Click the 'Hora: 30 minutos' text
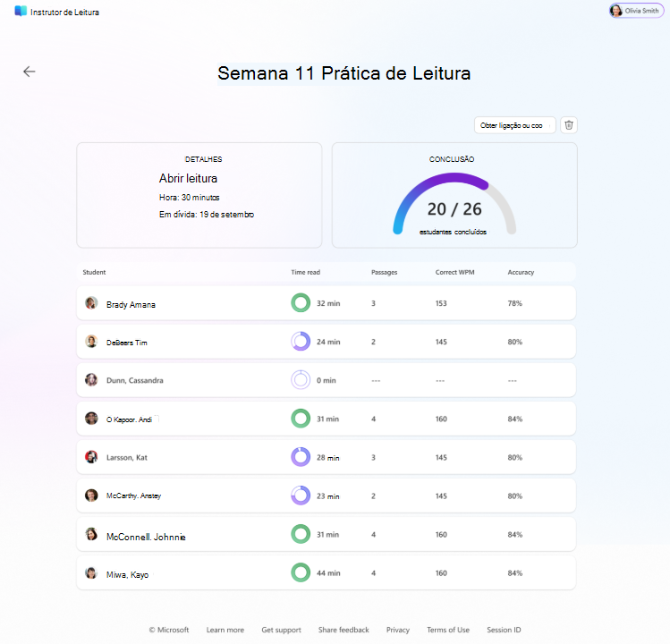Image resolution: width=670 pixels, height=644 pixels. [x=190, y=198]
